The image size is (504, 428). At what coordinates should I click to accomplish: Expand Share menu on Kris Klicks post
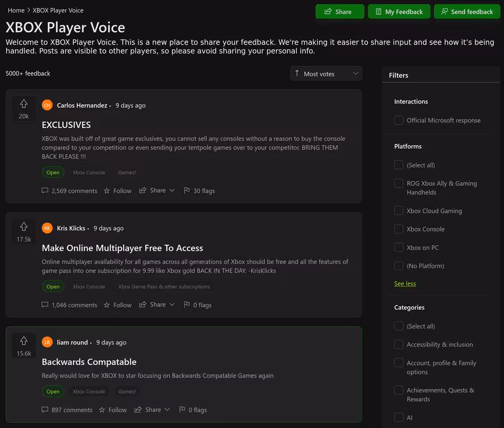tap(157, 305)
